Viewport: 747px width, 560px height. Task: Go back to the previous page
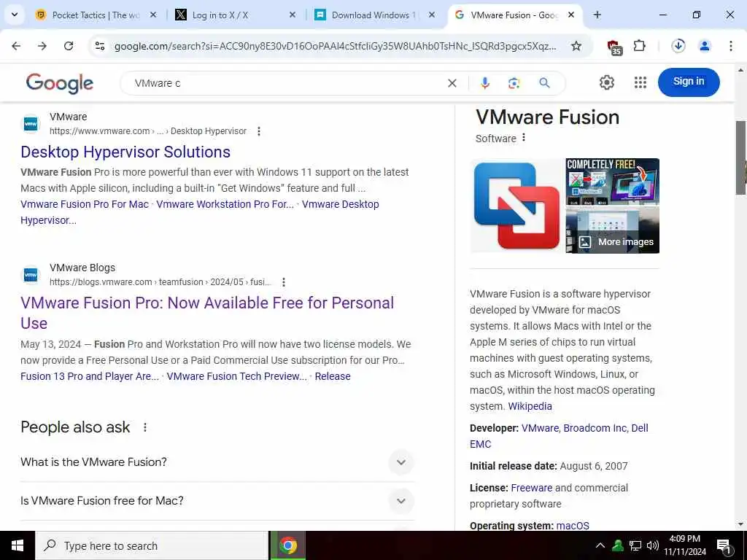pyautogui.click(x=16, y=46)
